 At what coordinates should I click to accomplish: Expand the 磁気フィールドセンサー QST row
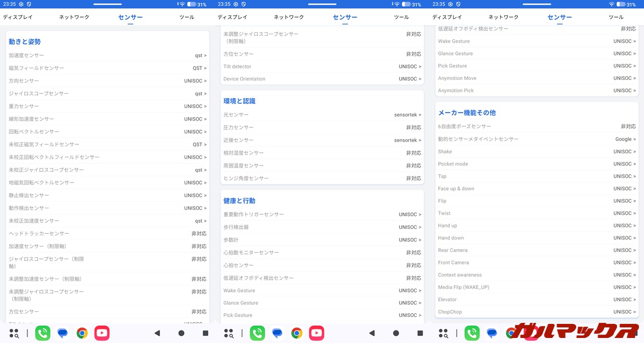click(x=108, y=68)
